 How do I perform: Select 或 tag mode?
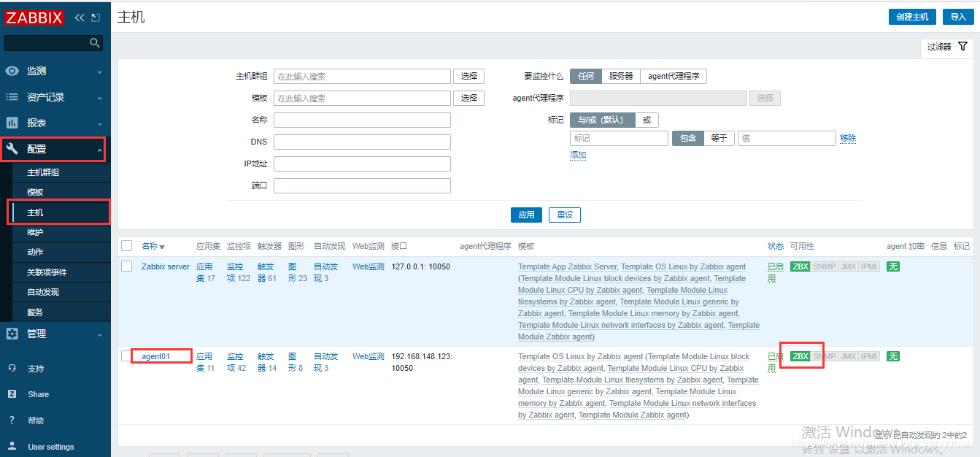647,120
